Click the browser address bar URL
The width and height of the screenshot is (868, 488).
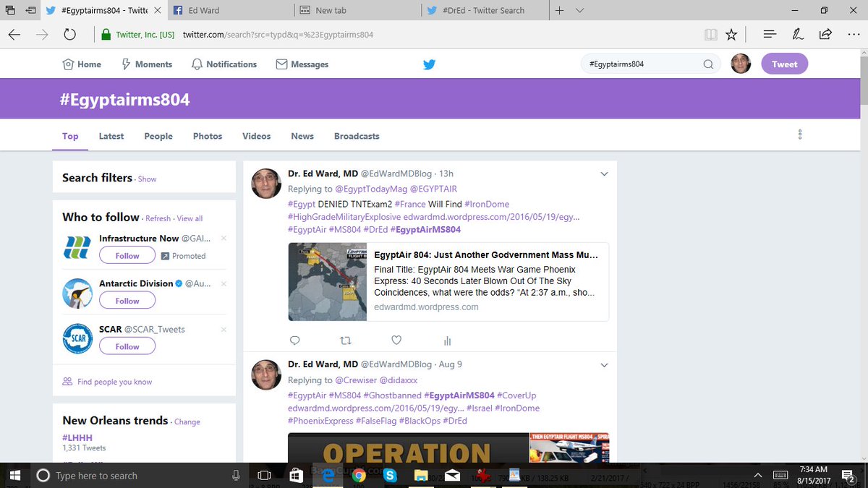coord(278,35)
